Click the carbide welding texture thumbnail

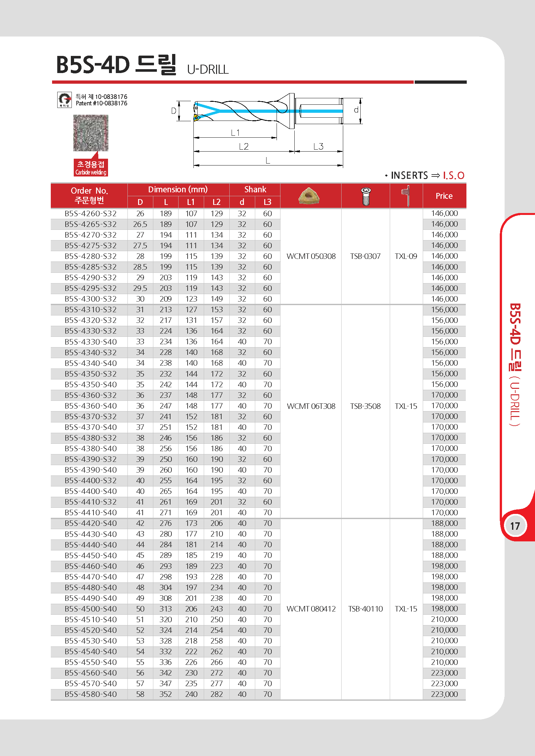[91, 133]
